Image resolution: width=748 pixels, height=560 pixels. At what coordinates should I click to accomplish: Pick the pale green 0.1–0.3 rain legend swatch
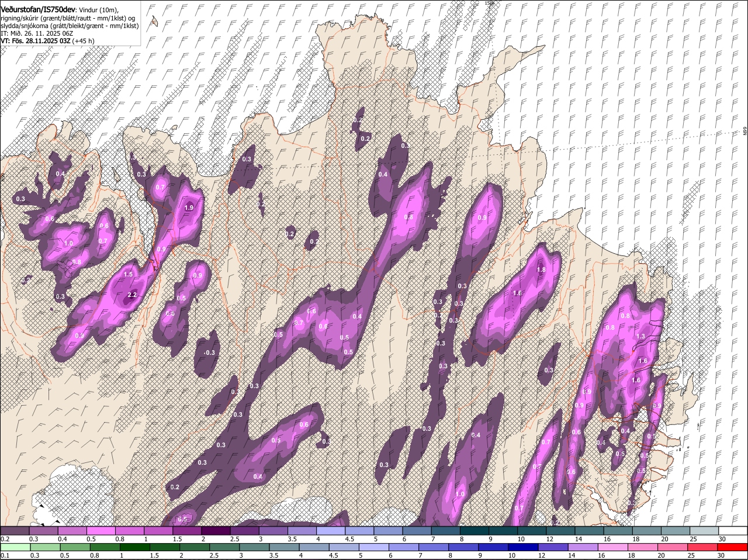(x=15, y=547)
